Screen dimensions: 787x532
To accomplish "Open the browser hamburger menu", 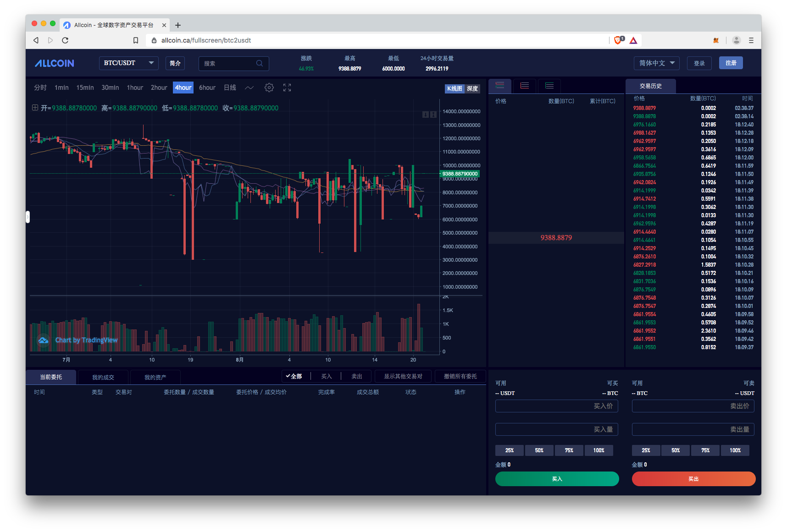I will [x=751, y=40].
